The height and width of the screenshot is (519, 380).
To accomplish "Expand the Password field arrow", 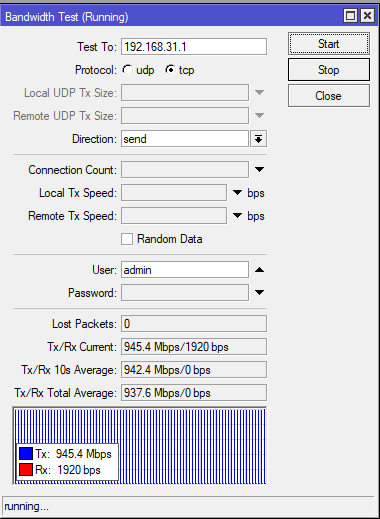I will coord(259,292).
